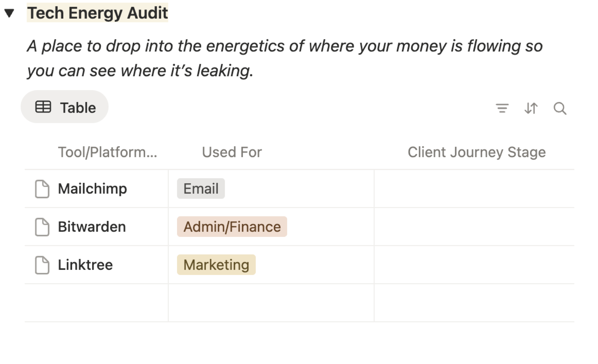Open Used For column header menu
Screen dimensions: 598x364
pos(232,152)
